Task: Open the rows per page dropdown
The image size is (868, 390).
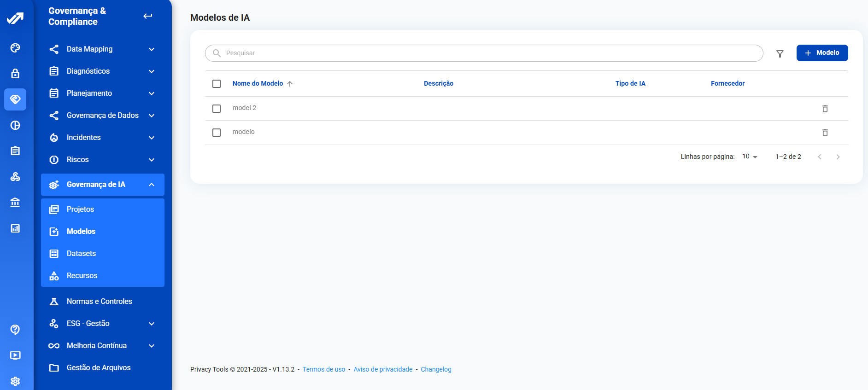Action: point(750,157)
